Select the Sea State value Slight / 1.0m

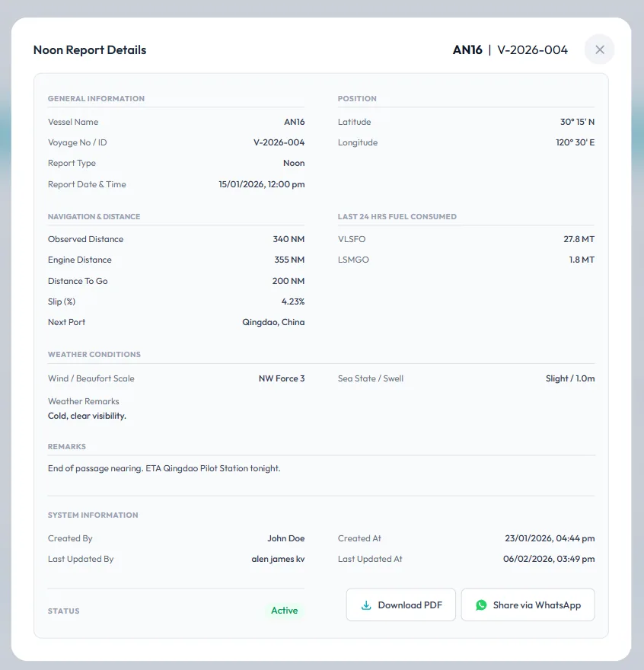point(569,378)
